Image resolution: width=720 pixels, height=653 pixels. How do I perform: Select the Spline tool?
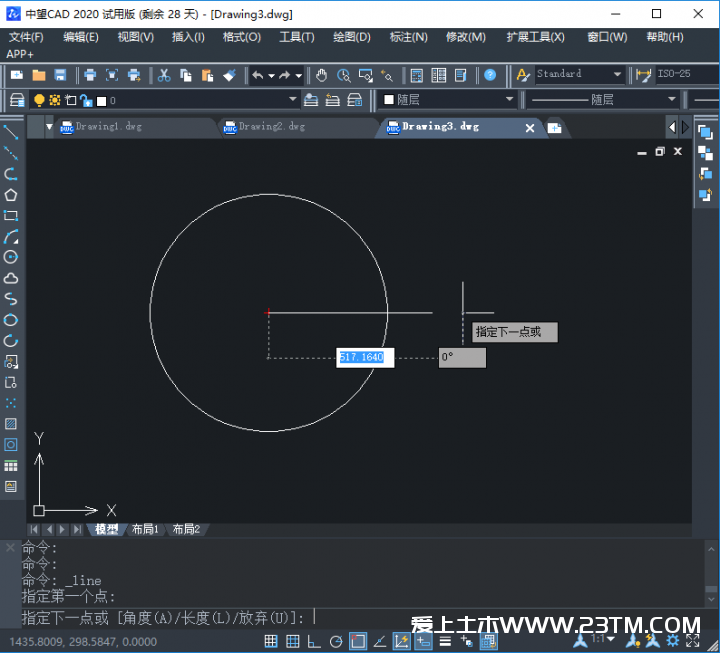[11, 299]
